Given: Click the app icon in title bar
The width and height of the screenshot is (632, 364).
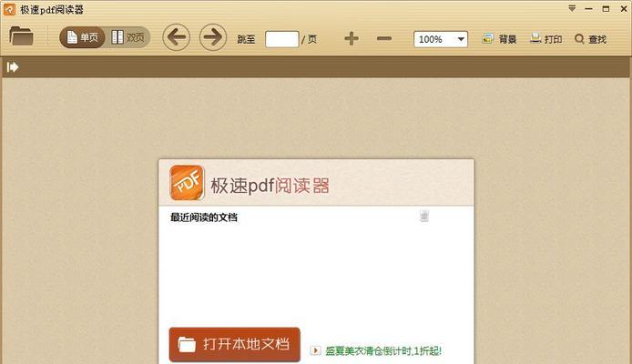Looking at the screenshot, I should [x=9, y=9].
